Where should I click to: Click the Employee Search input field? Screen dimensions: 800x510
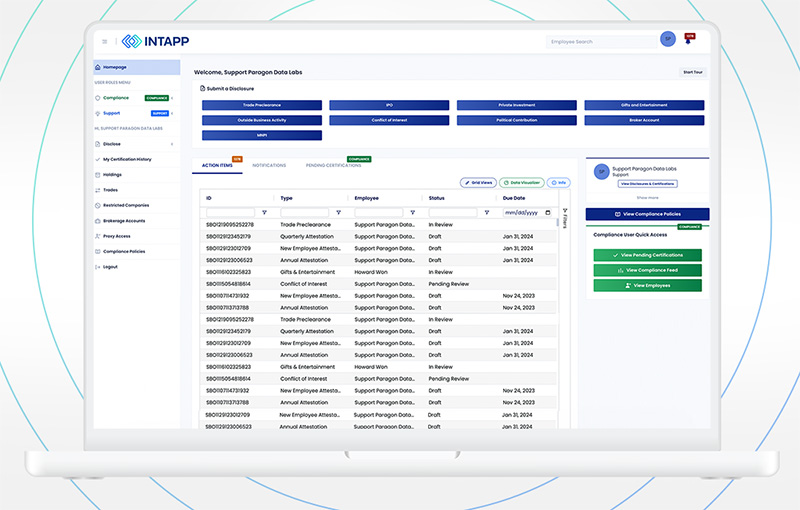tap(597, 41)
